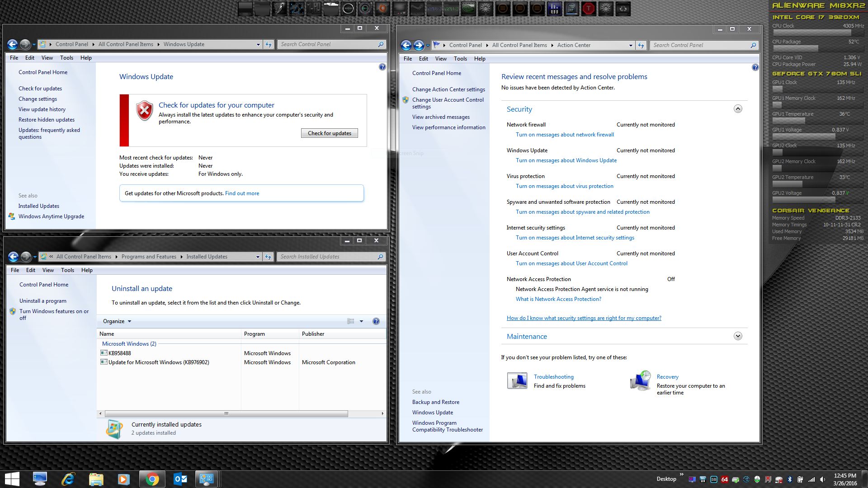Click the Recovery restore icon
868x488 pixels.
(641, 380)
